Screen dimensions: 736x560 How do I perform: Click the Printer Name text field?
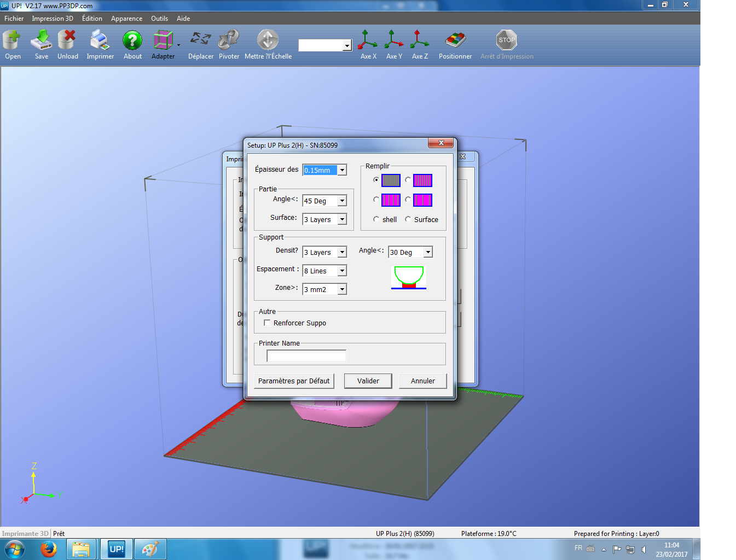pos(306,356)
